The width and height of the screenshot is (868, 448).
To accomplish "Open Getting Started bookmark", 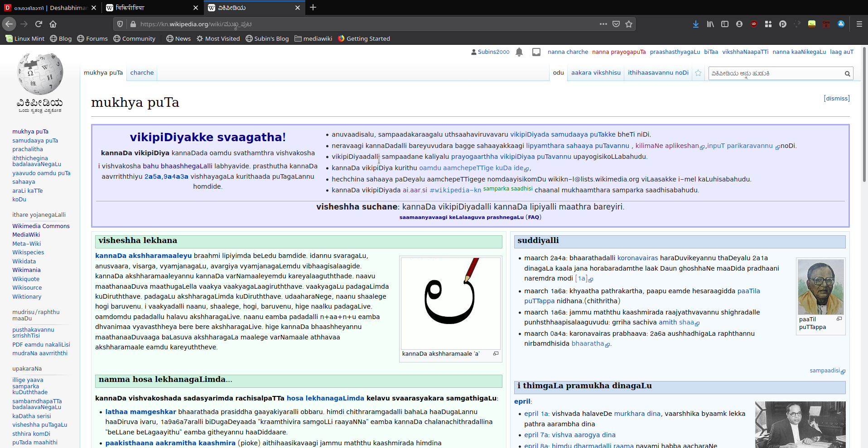I will (x=364, y=38).
